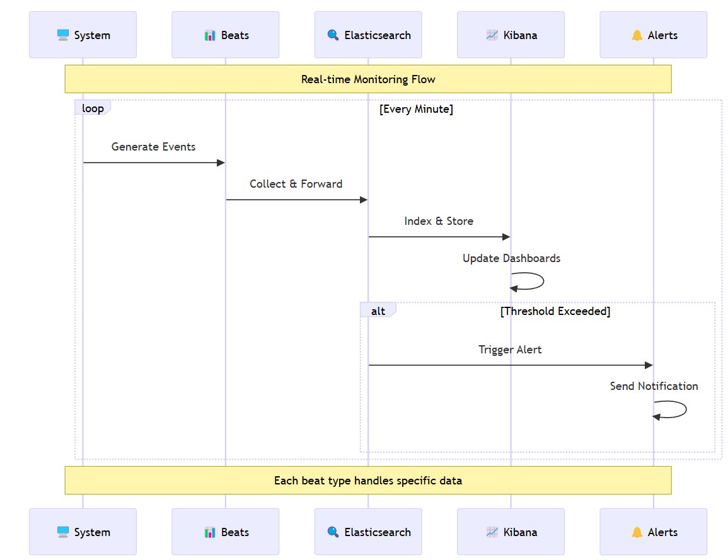The width and height of the screenshot is (728, 560).
Task: Click the '[Threshold Exceeded]' condition text
Action: [555, 311]
